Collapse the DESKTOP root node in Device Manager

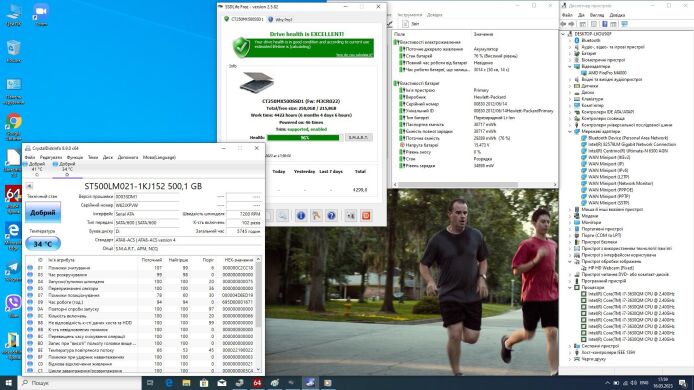[563, 34]
